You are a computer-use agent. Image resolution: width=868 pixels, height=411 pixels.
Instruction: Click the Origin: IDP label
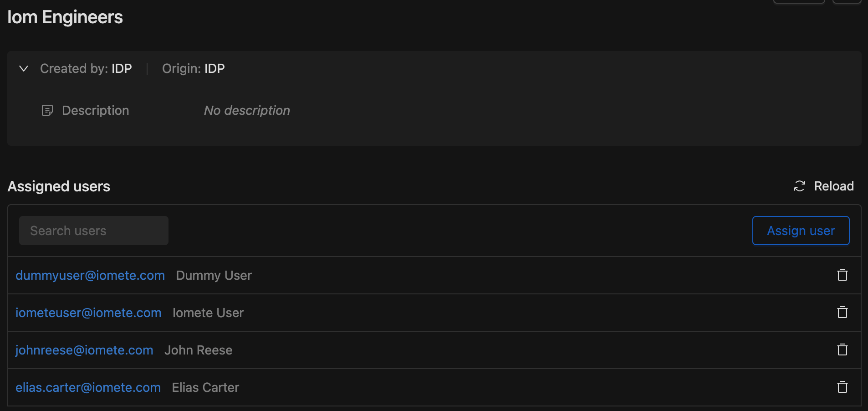tap(194, 68)
